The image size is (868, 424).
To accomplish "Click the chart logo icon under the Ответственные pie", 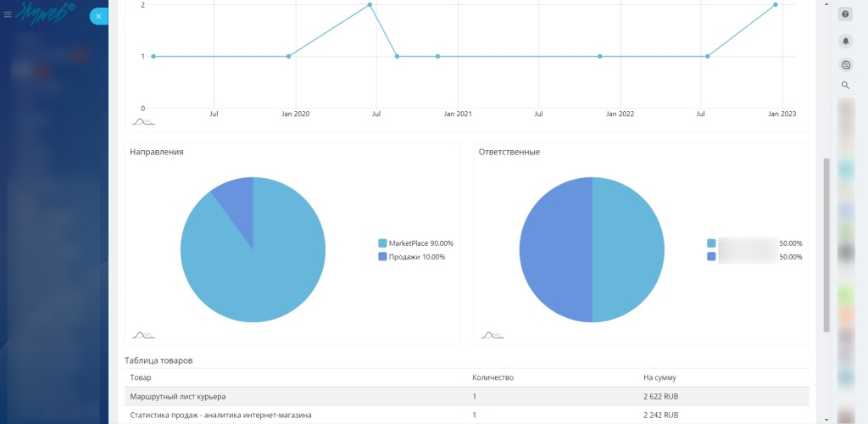I will (492, 335).
